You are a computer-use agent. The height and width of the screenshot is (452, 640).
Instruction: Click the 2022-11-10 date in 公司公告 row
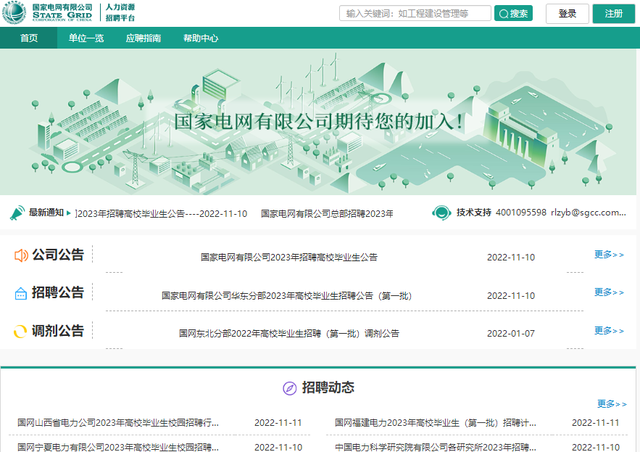[x=511, y=257]
